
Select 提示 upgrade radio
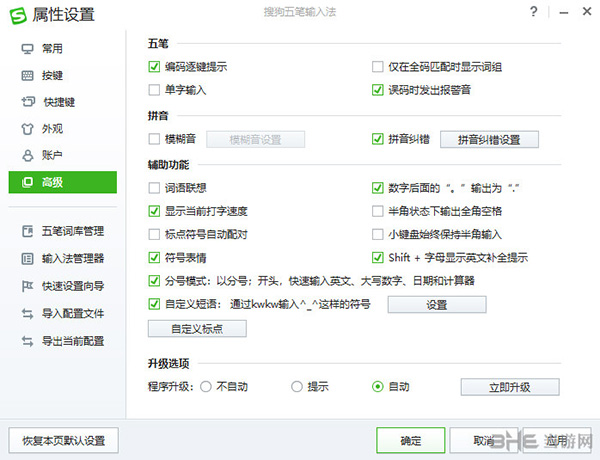pos(297,387)
